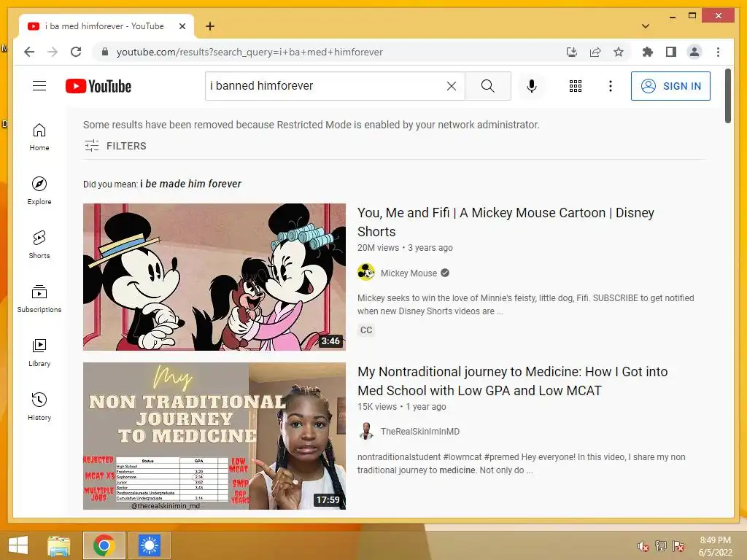Open a new Chrome tab
Screen dimensions: 747x560
pos(210,26)
